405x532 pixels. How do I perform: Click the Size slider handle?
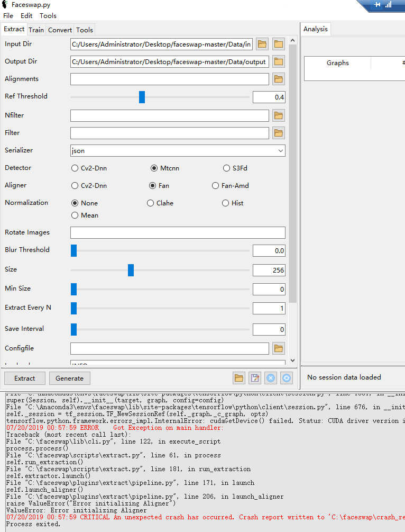coord(131,270)
